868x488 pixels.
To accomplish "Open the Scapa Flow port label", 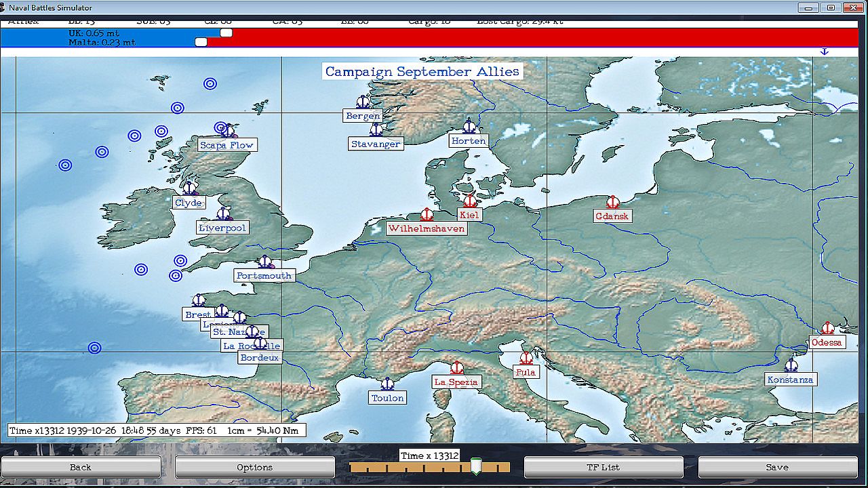I will point(226,145).
